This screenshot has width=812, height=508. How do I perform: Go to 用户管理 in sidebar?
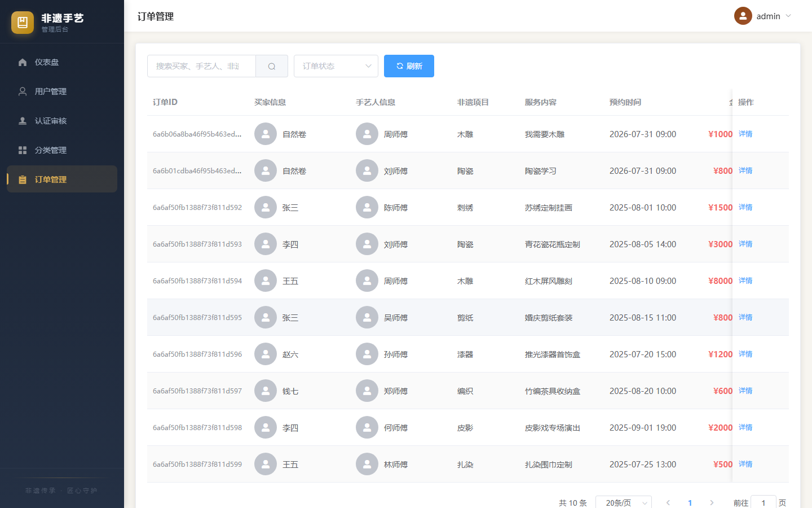pyautogui.click(x=62, y=91)
